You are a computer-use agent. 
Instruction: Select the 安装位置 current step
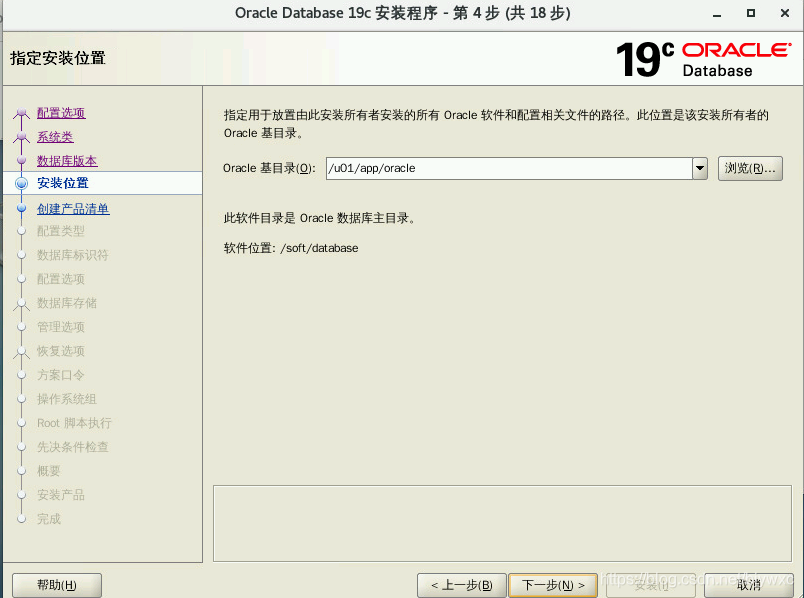63,183
